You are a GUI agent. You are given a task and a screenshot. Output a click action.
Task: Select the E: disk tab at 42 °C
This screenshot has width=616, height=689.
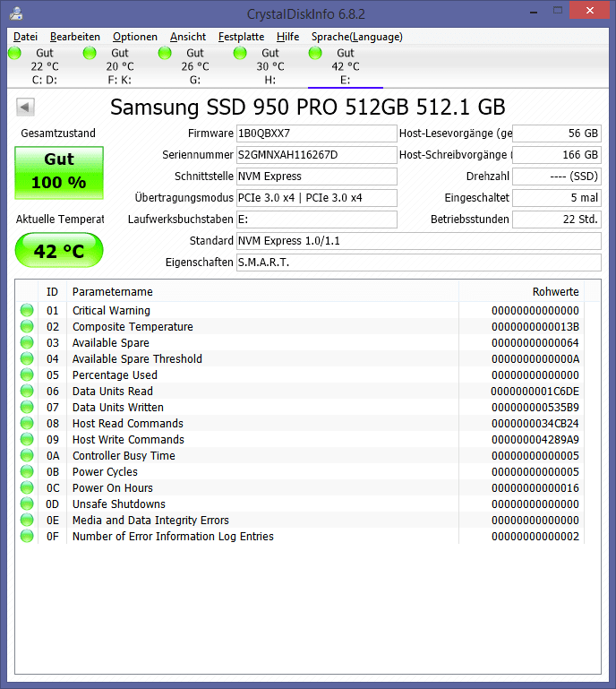coord(346,66)
